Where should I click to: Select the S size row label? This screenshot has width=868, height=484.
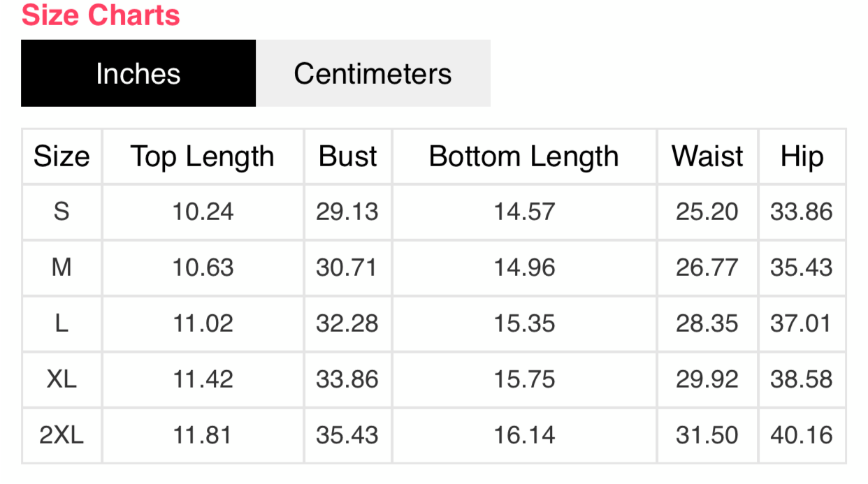(62, 212)
